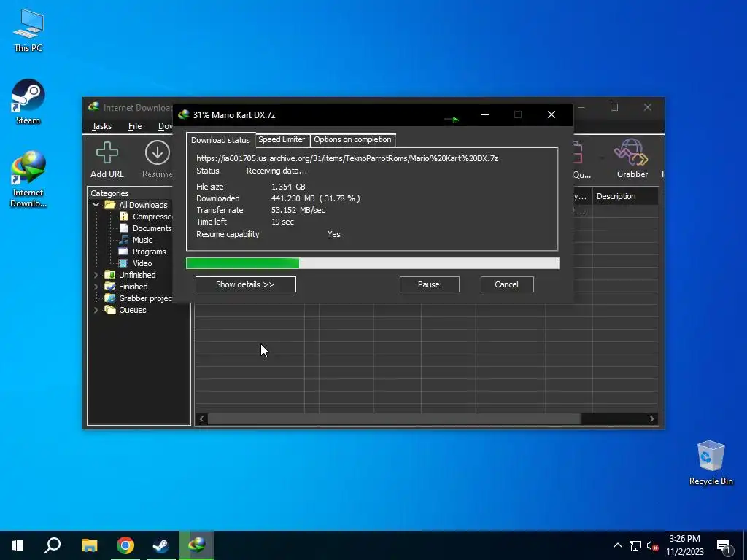Image resolution: width=747 pixels, height=560 pixels.
Task: Open the Tasks menu
Action: [x=101, y=126]
